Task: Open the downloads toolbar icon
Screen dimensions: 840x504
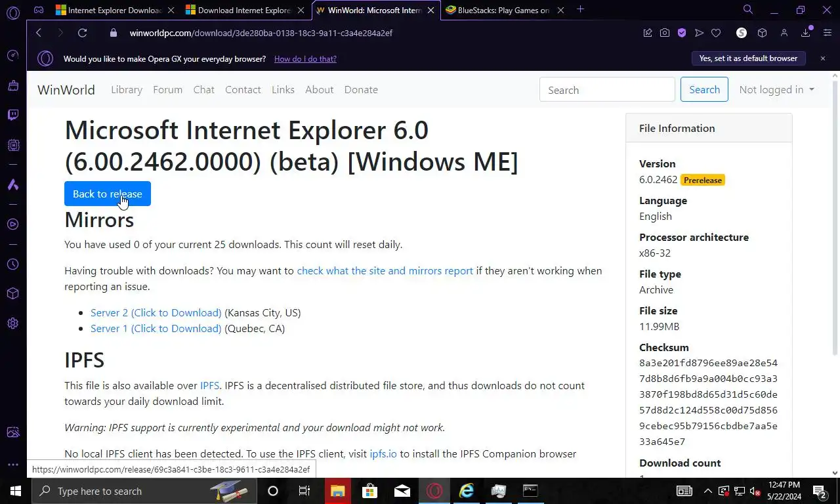Action: pyautogui.click(x=806, y=33)
